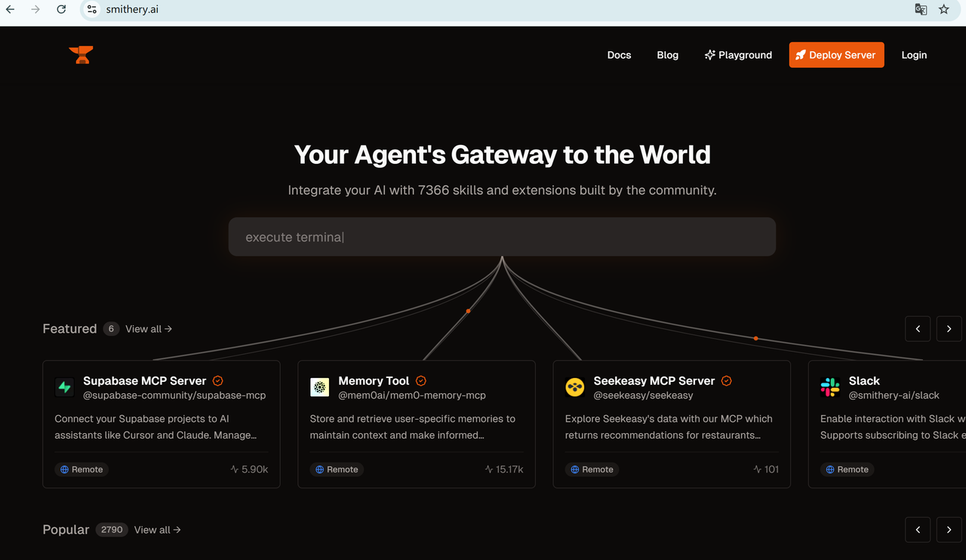This screenshot has height=560, width=966.
Task: Open the Docs navigation link
Action: 619,55
